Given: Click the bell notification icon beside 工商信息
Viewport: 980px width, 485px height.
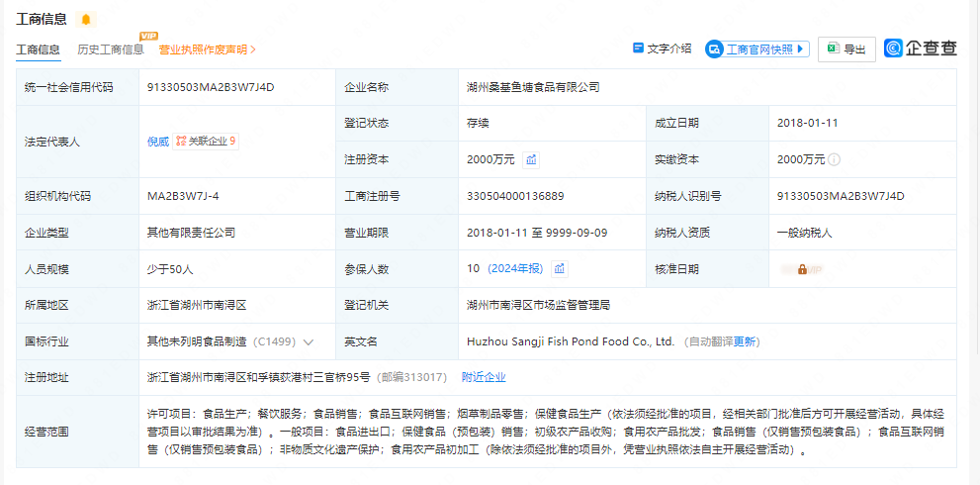Looking at the screenshot, I should 85,20.
